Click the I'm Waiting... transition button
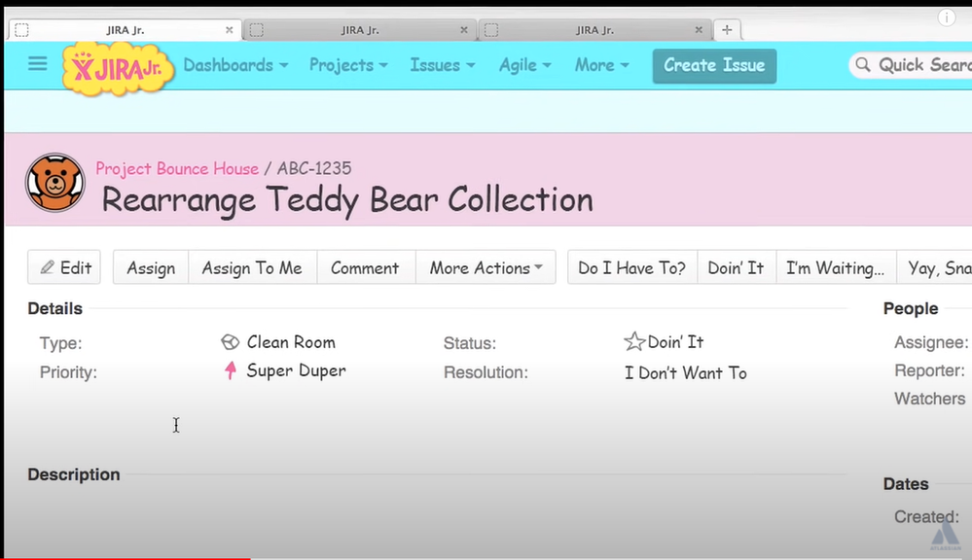The width and height of the screenshot is (972, 560). coord(835,267)
